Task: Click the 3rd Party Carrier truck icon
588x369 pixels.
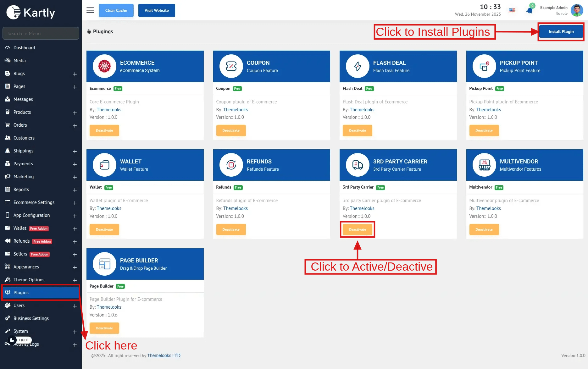Action: (x=358, y=165)
